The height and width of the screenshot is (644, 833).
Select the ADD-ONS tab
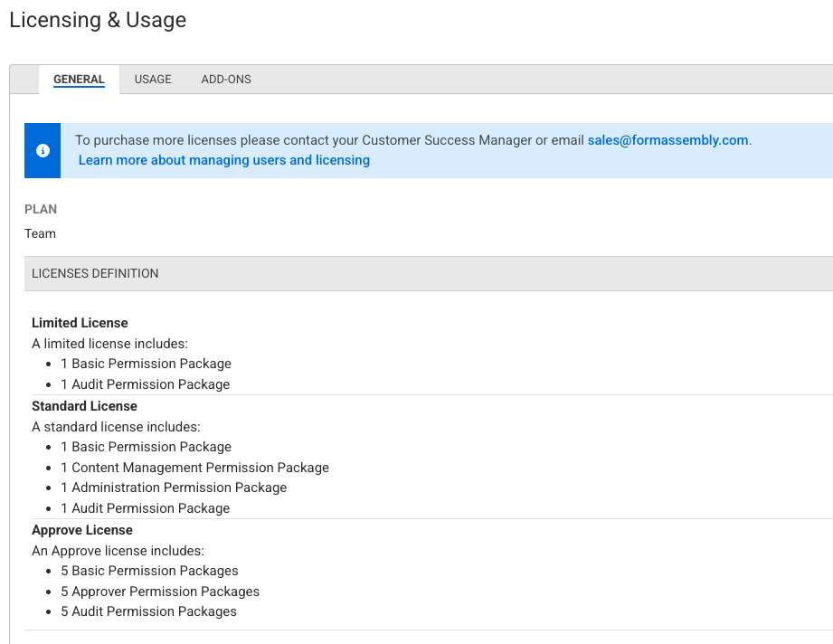click(x=226, y=80)
